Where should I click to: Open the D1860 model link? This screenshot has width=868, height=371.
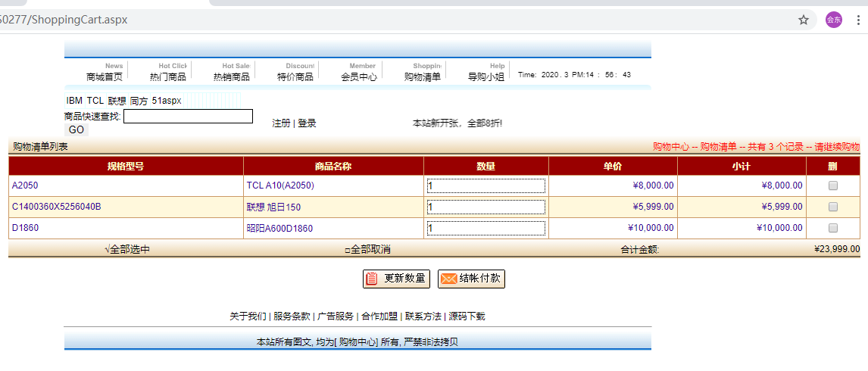click(x=25, y=228)
